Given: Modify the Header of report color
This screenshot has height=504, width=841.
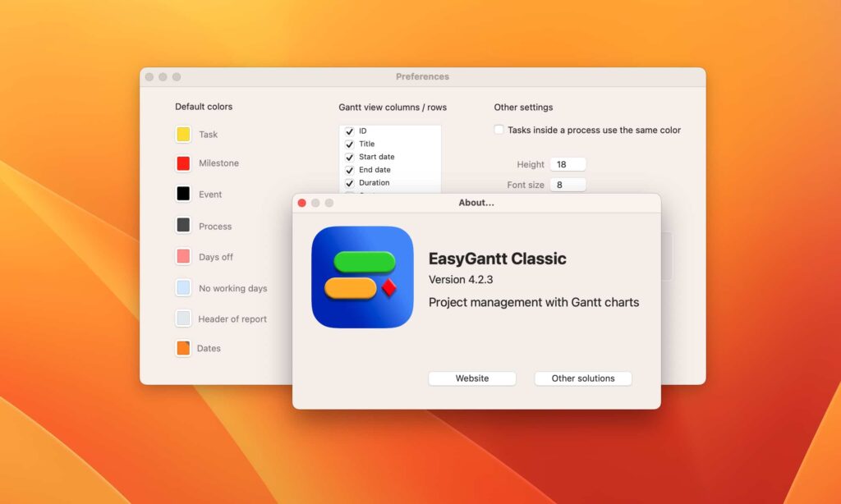Looking at the screenshot, I should [x=184, y=318].
